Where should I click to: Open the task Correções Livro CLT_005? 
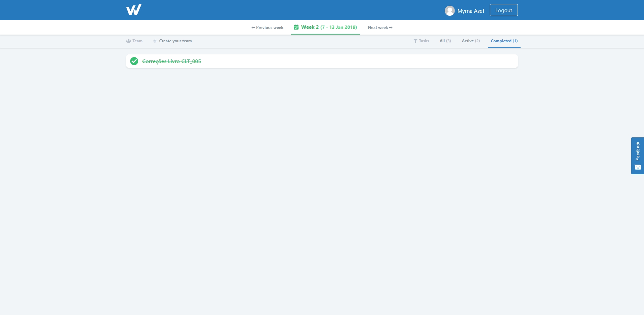coord(171,61)
